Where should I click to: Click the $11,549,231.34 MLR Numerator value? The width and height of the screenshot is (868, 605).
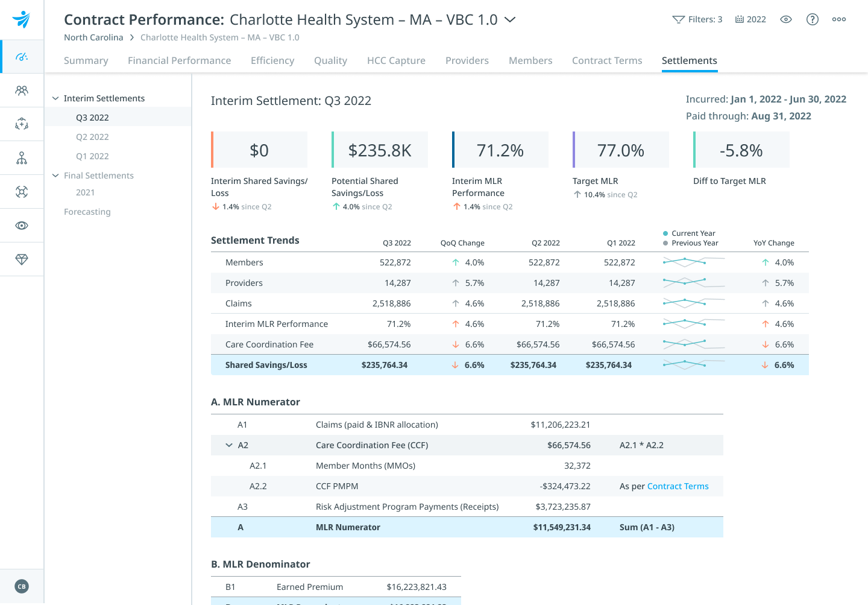click(562, 527)
